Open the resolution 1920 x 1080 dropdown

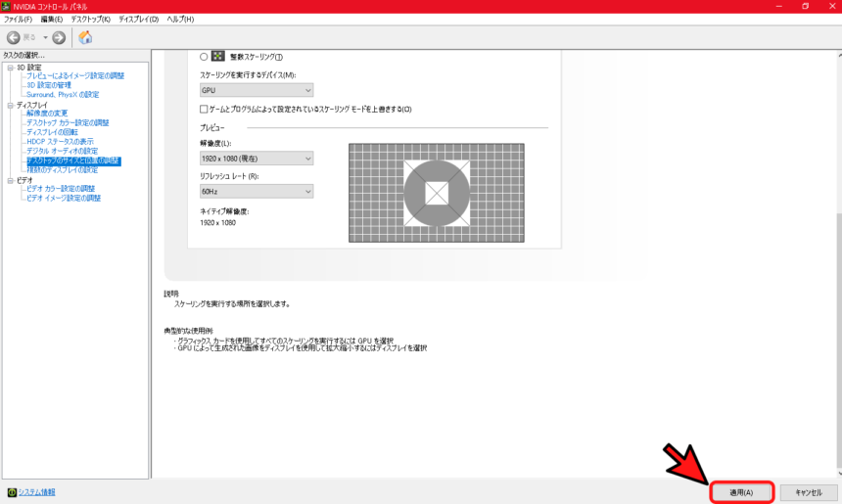(x=257, y=159)
